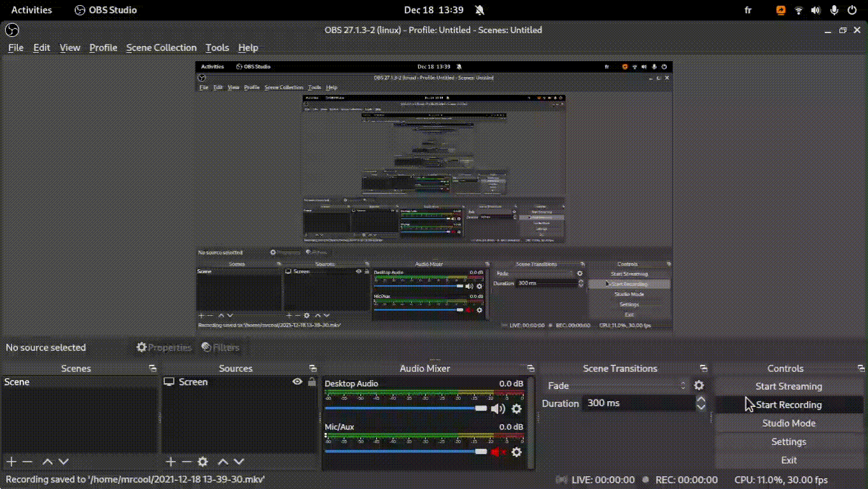Open the Tools menu
The image size is (868, 489).
pyautogui.click(x=217, y=48)
